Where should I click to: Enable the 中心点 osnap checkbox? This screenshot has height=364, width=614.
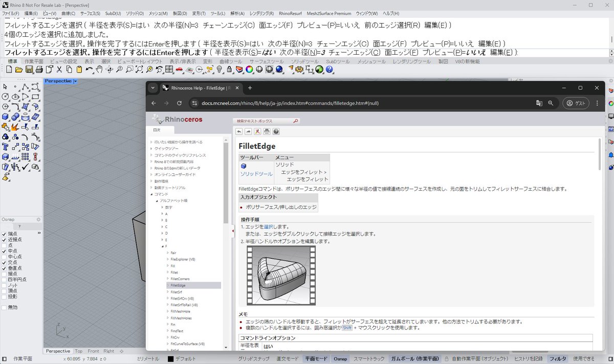(x=4, y=257)
